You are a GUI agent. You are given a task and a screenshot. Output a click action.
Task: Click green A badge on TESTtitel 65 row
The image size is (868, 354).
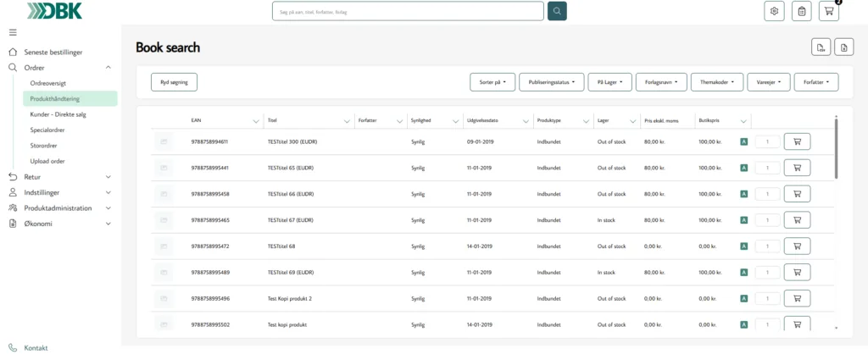[744, 168]
